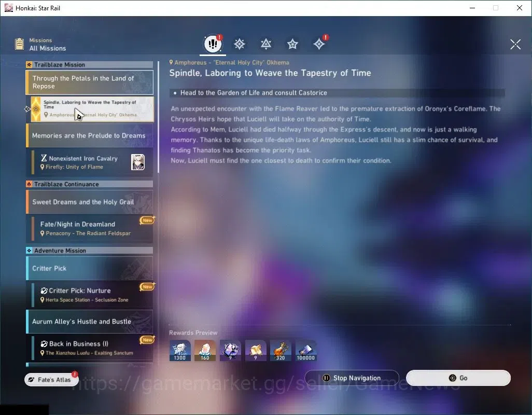Click the Trailblaze Continuance header triangle icon

[x=29, y=184]
